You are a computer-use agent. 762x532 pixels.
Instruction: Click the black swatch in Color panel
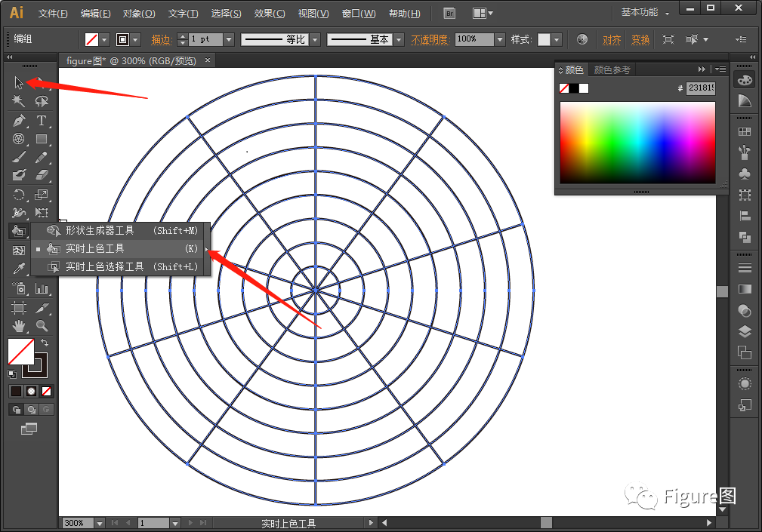click(574, 88)
